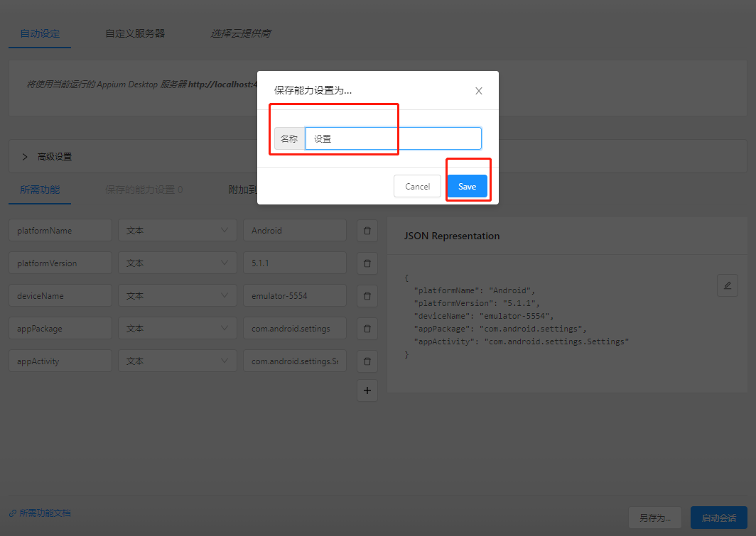Viewport: 756px width, 536px height.
Task: Delete the platformName capability row
Action: click(x=367, y=231)
